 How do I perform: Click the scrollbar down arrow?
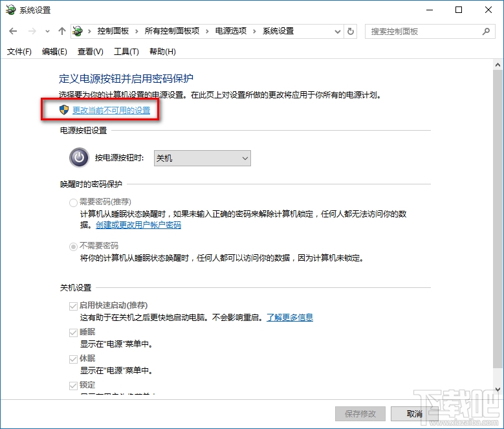coord(498,389)
